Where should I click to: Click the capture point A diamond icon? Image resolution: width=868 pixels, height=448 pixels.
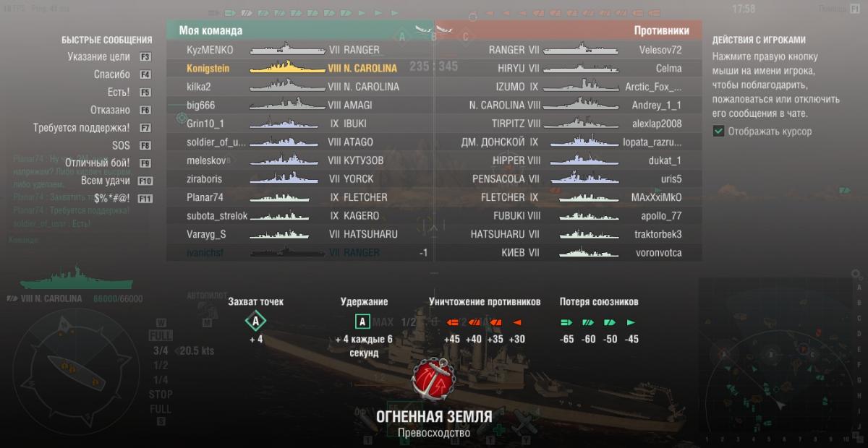point(255,322)
